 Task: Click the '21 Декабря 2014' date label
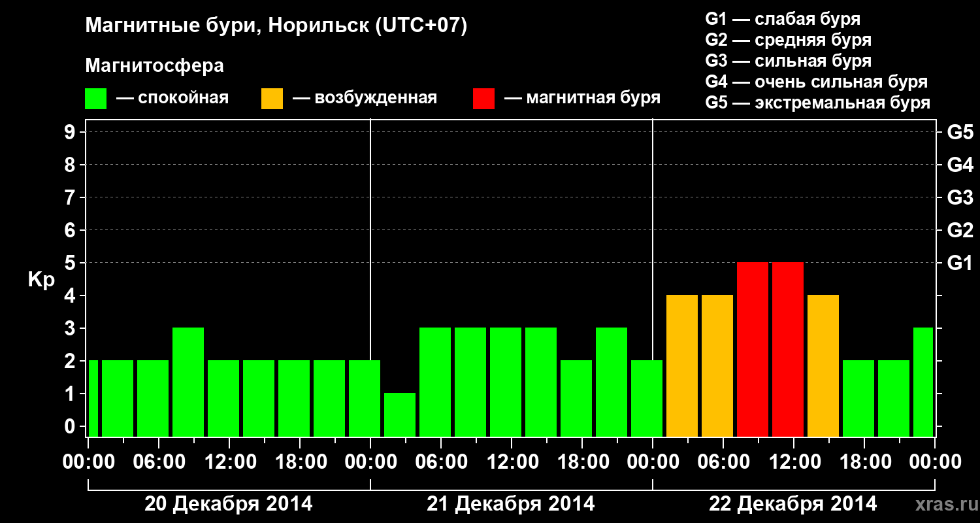pyautogui.click(x=511, y=504)
